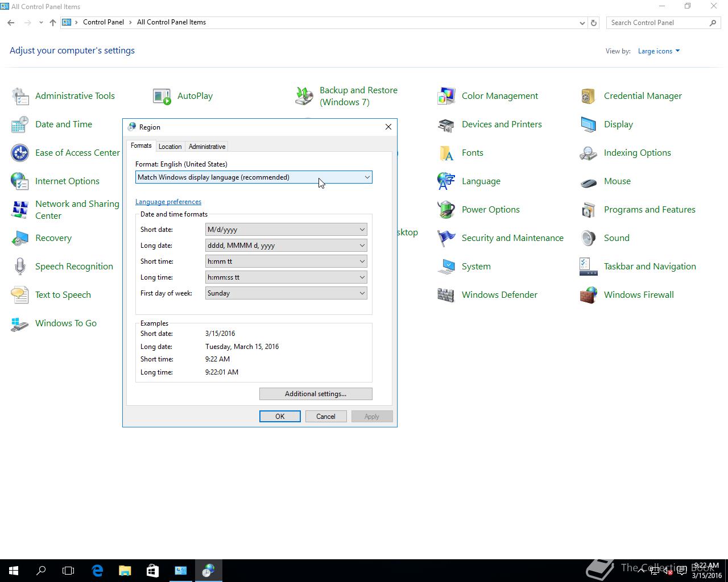728x582 pixels.
Task: Click the Control Panel breadcrumb
Action: click(104, 22)
